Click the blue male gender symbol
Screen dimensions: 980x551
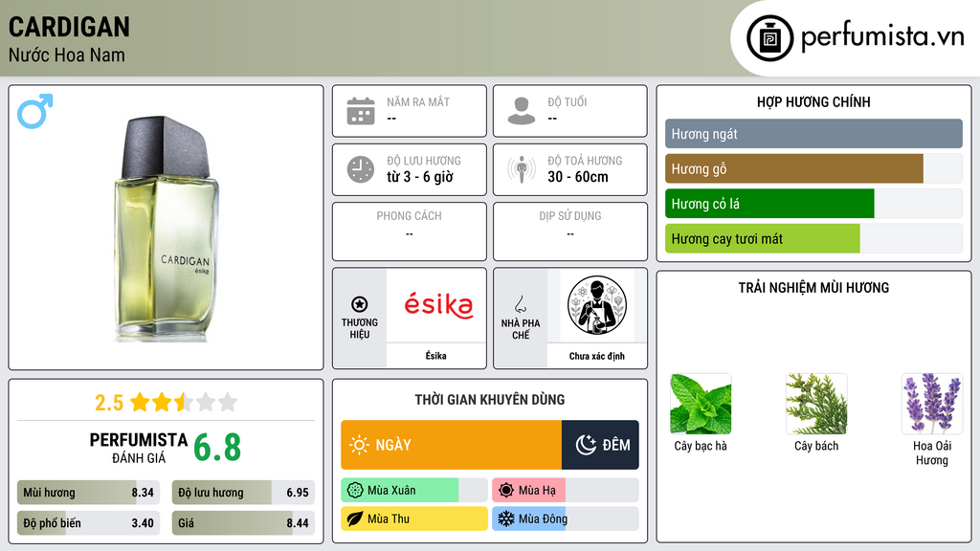pos(35,111)
